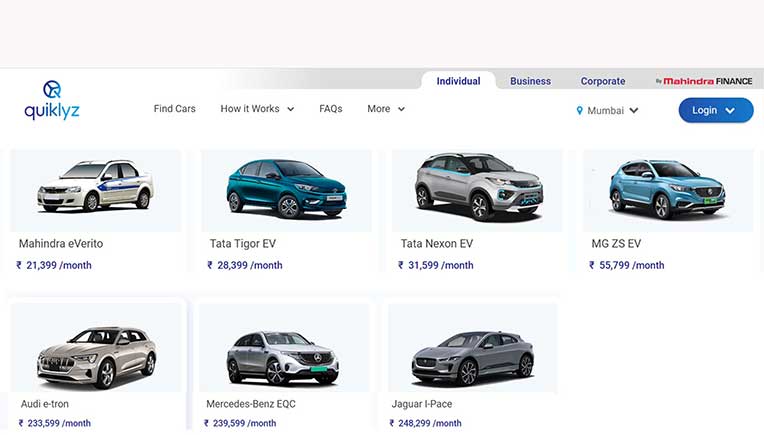Go to the FAQs page
764x435 pixels.
click(331, 109)
